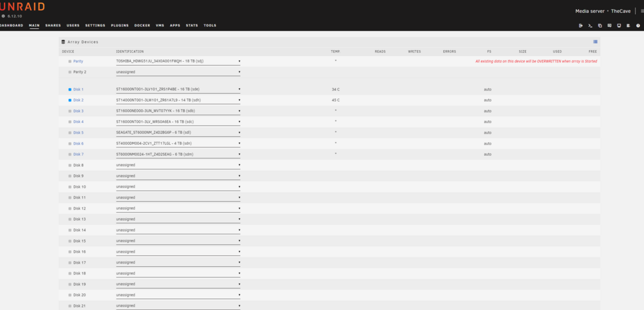
Task: Click the Disk 10 status indicator square
Action: [70, 187]
